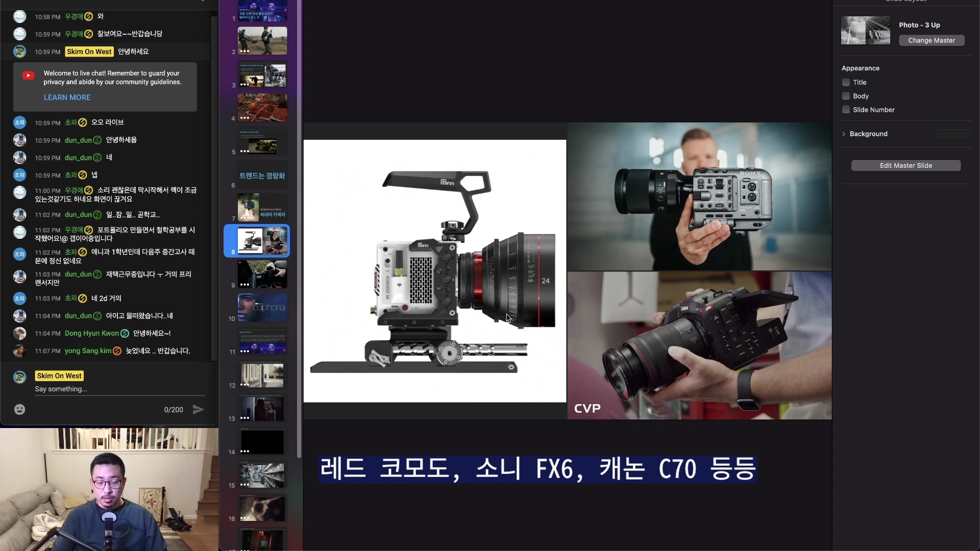Select the black slide 14 thumbnail
980x551 pixels.
pyautogui.click(x=262, y=441)
